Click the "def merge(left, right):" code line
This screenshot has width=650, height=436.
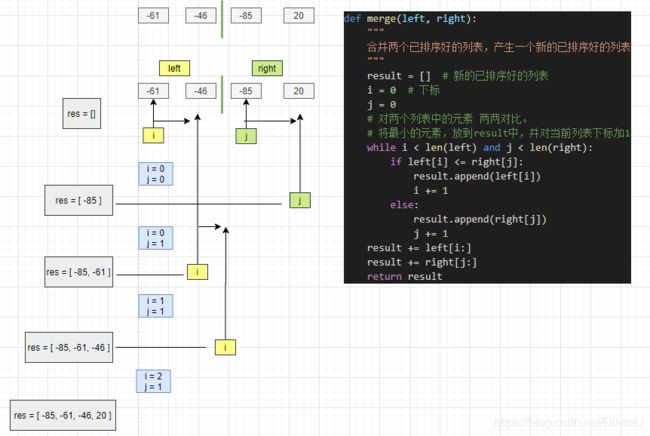click(x=410, y=19)
